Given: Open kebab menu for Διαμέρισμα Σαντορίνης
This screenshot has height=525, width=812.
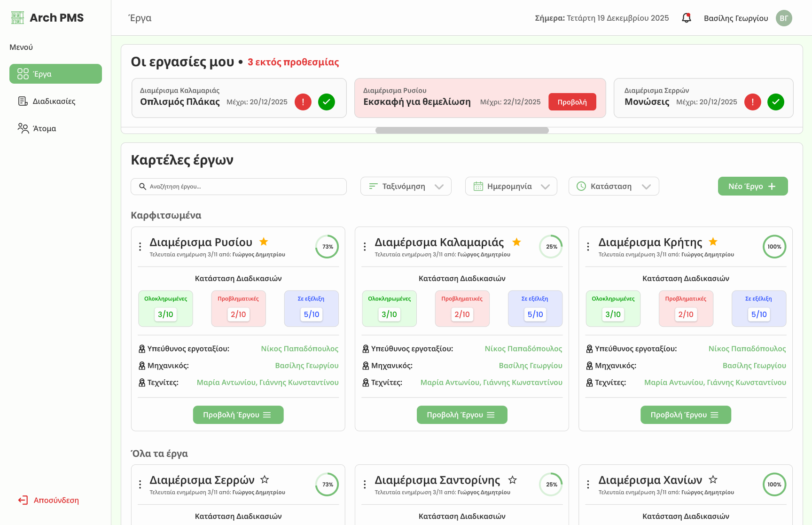Looking at the screenshot, I should 365,485.
